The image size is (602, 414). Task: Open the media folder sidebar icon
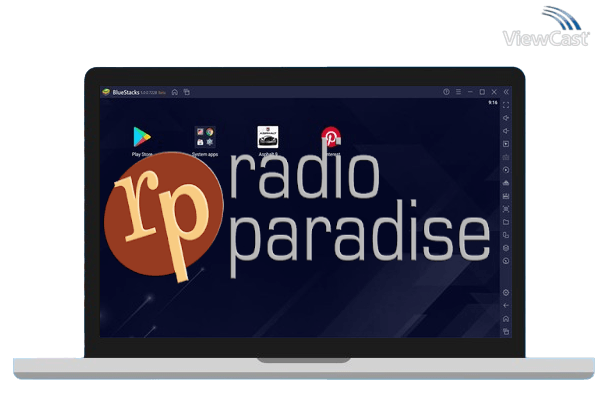[506, 222]
